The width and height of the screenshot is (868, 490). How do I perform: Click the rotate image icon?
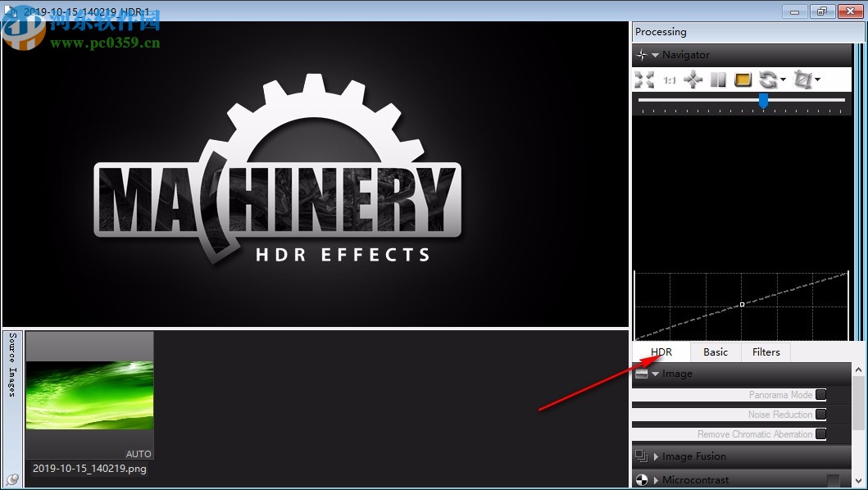click(x=769, y=79)
